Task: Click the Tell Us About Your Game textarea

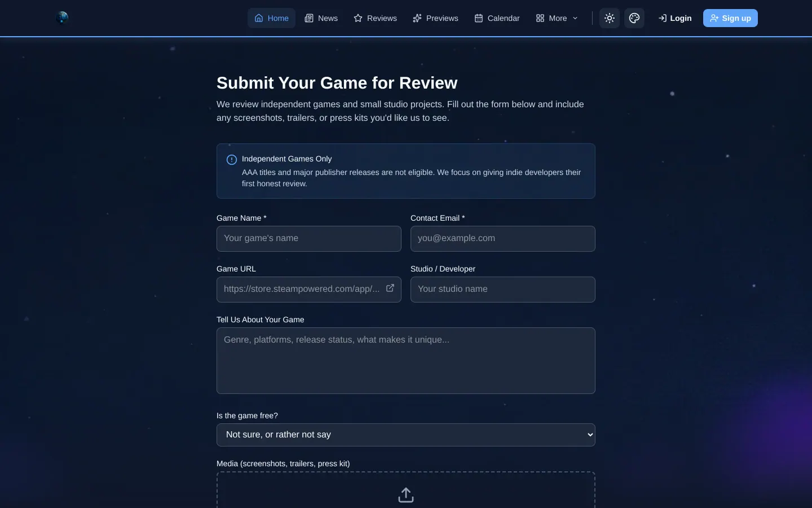Action: pos(406,361)
